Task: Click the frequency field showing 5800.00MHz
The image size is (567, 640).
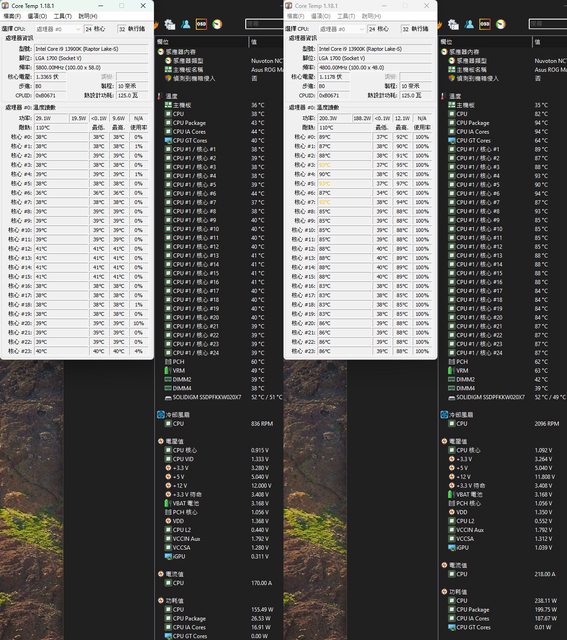Action: (x=91, y=68)
